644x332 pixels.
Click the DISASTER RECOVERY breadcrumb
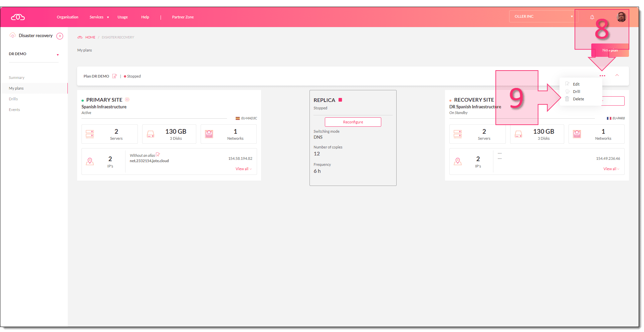[x=118, y=37]
